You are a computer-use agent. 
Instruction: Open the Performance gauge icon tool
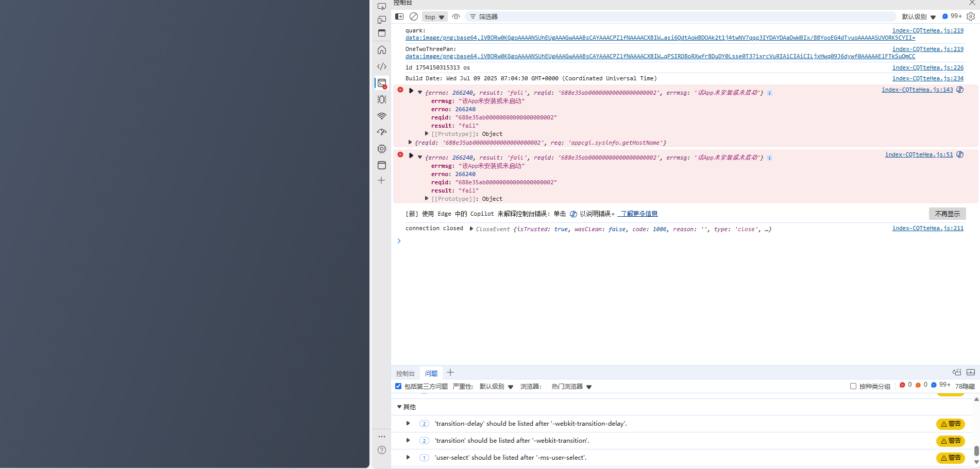[x=382, y=132]
